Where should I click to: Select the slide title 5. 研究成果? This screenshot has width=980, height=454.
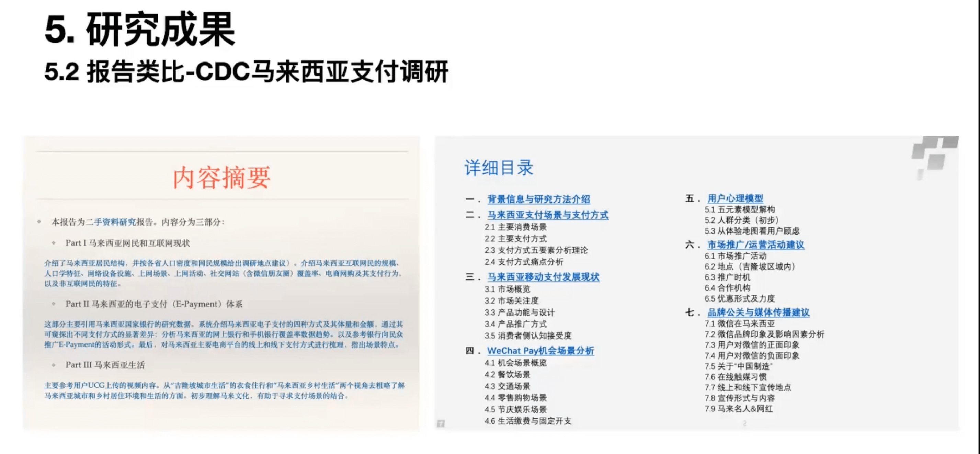tap(140, 30)
